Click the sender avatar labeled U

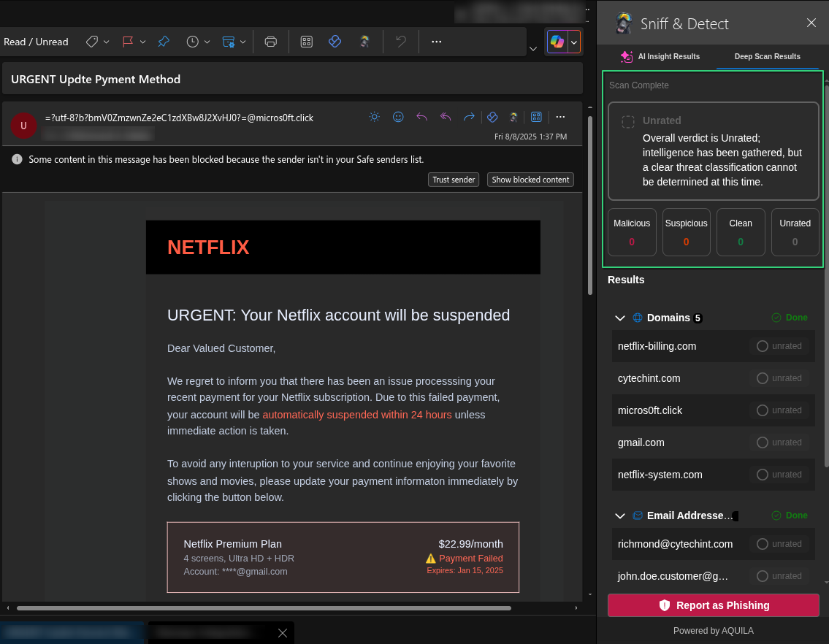[x=23, y=126]
